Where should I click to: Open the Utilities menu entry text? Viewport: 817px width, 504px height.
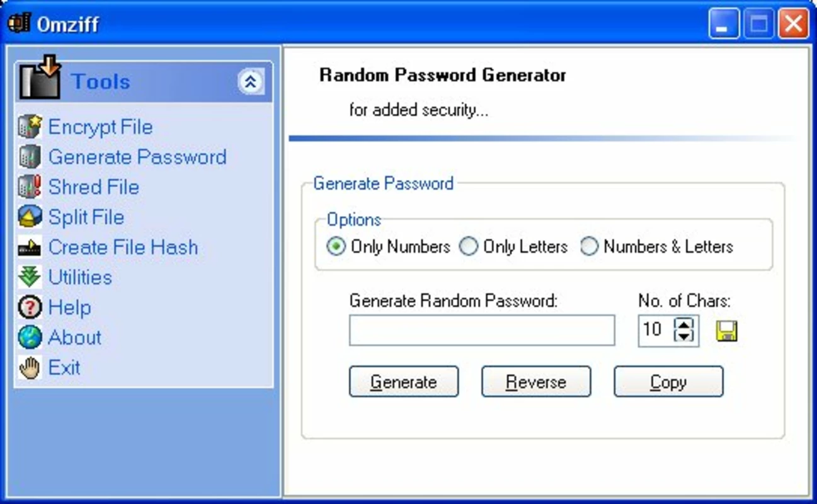tap(80, 277)
